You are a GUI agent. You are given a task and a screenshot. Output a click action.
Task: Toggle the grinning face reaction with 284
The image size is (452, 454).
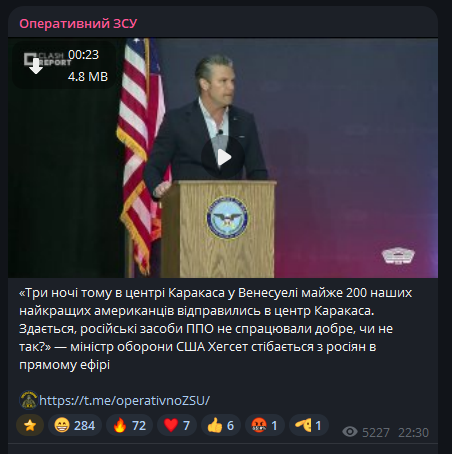[x=75, y=425]
